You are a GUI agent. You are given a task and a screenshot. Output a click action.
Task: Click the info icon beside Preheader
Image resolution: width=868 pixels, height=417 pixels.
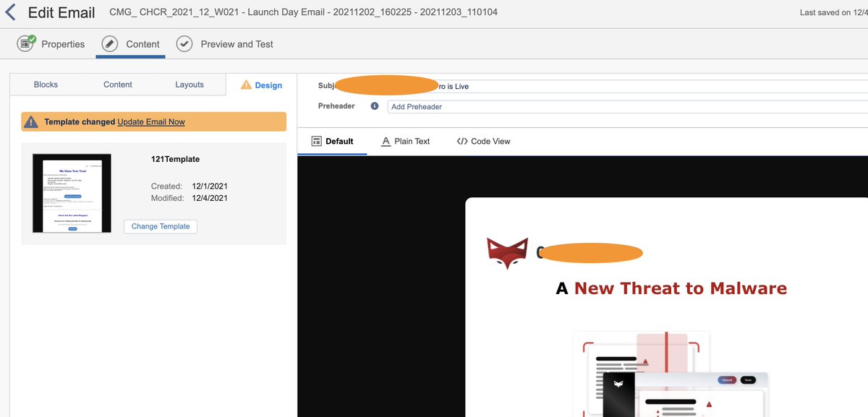[375, 106]
